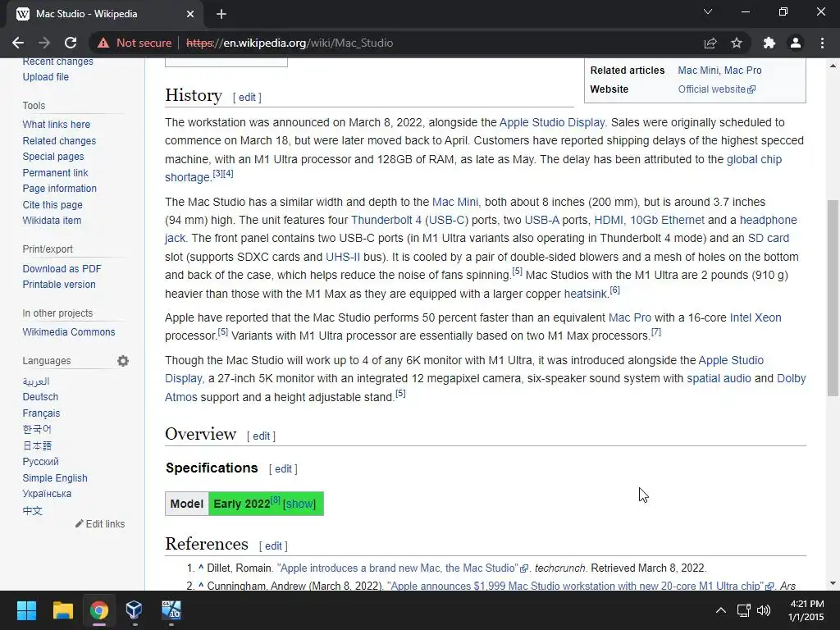Viewport: 840px width, 630px height.
Task: Share this page via share icon
Action: (710, 43)
